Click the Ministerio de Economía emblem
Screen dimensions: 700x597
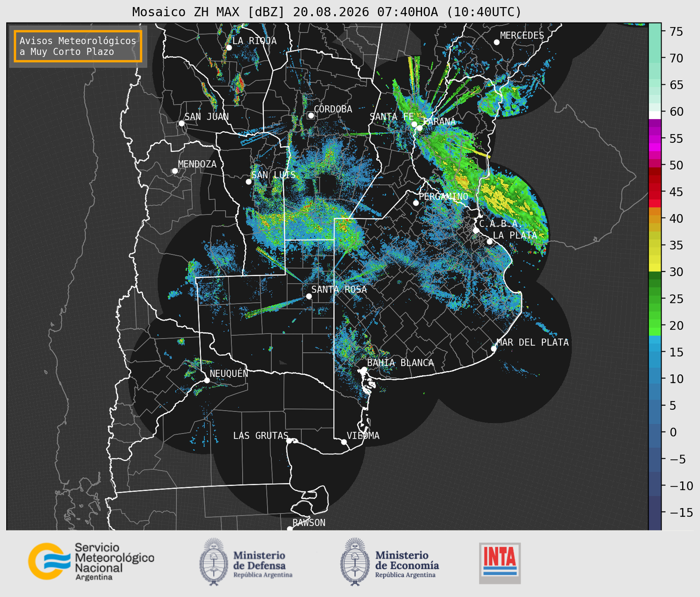pyautogui.click(x=354, y=562)
